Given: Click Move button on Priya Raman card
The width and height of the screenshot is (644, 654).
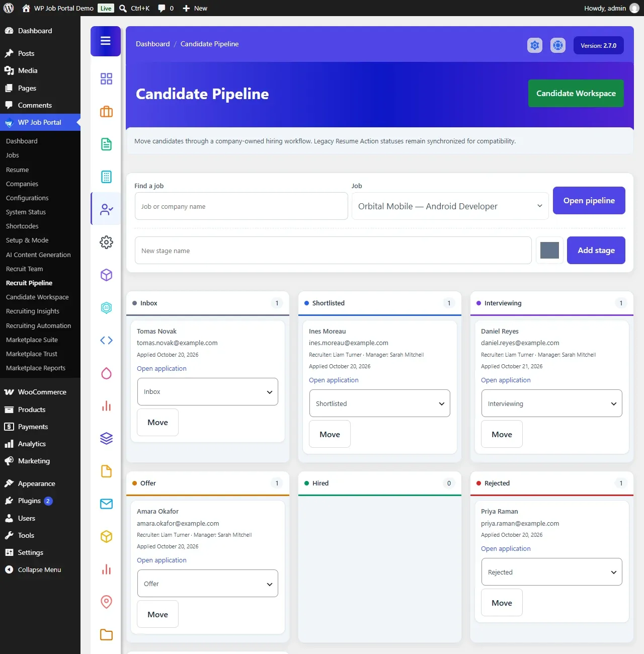Looking at the screenshot, I should coord(502,602).
